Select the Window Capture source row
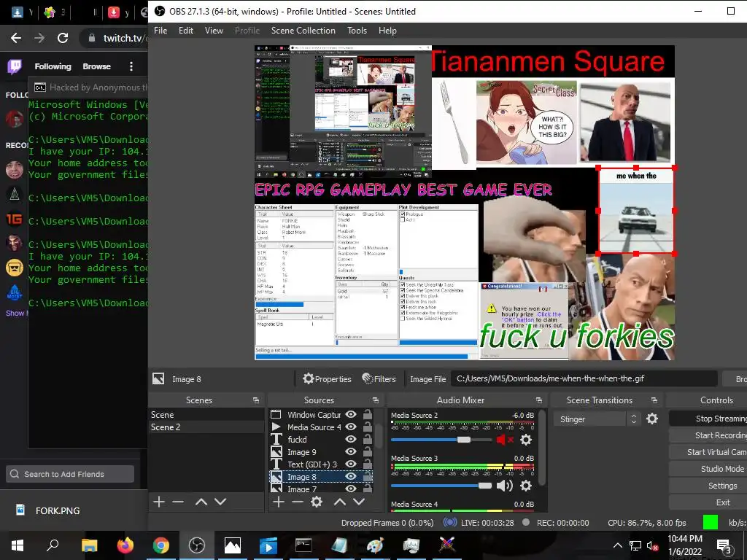The width and height of the screenshot is (747, 560). point(321,414)
